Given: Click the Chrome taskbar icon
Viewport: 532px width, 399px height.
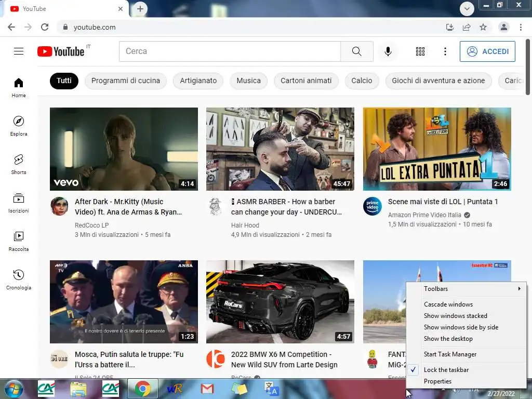Looking at the screenshot, I should coord(143,389).
